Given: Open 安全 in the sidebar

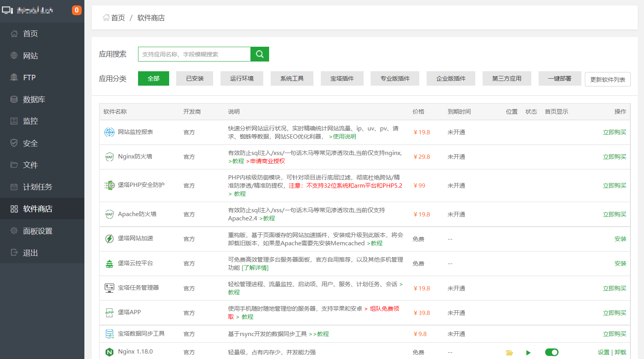Looking at the screenshot, I should pyautogui.click(x=42, y=143).
